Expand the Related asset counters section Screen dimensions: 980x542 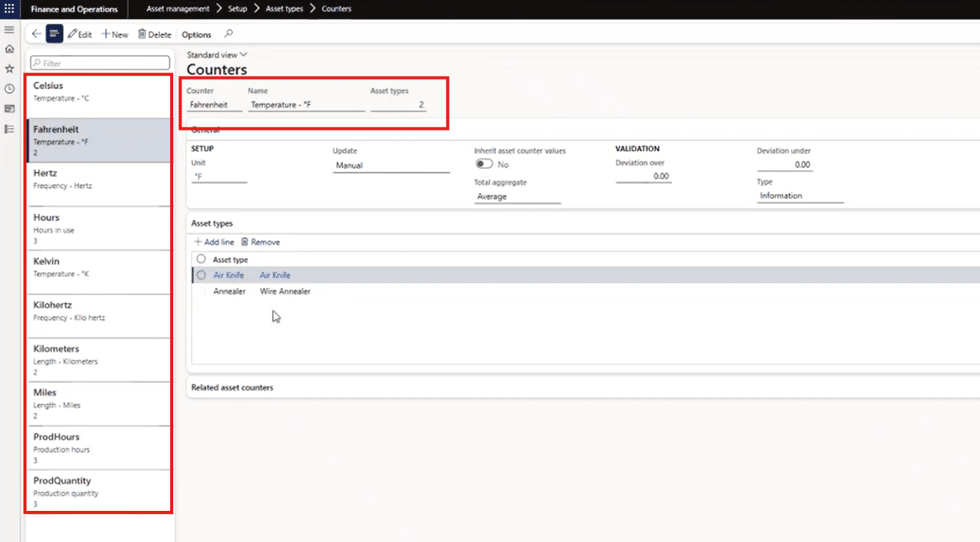[232, 388]
